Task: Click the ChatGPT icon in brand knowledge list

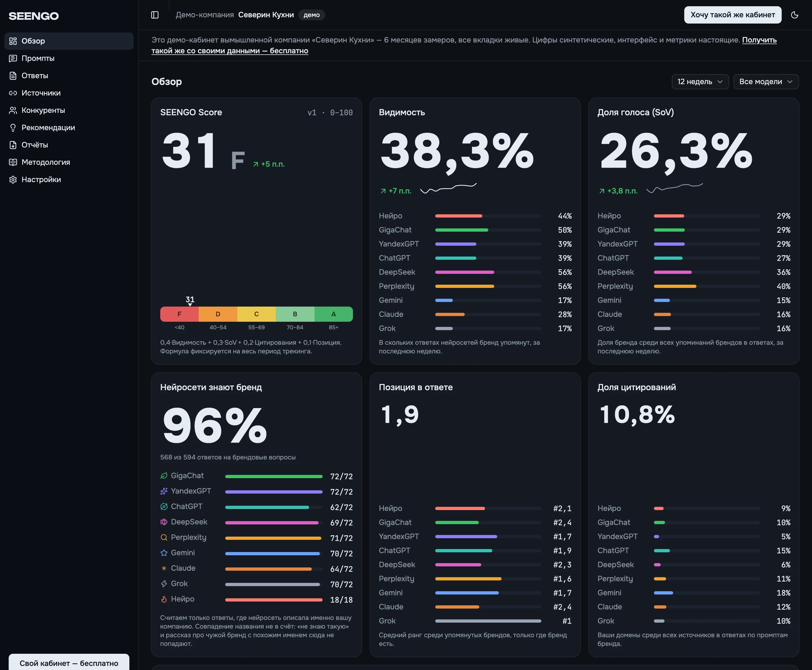Action: click(x=164, y=506)
